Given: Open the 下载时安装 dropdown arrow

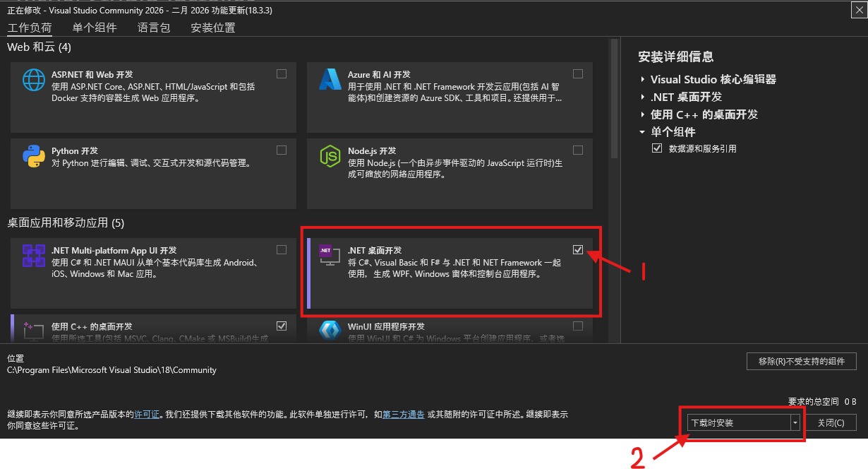Looking at the screenshot, I should 796,422.
